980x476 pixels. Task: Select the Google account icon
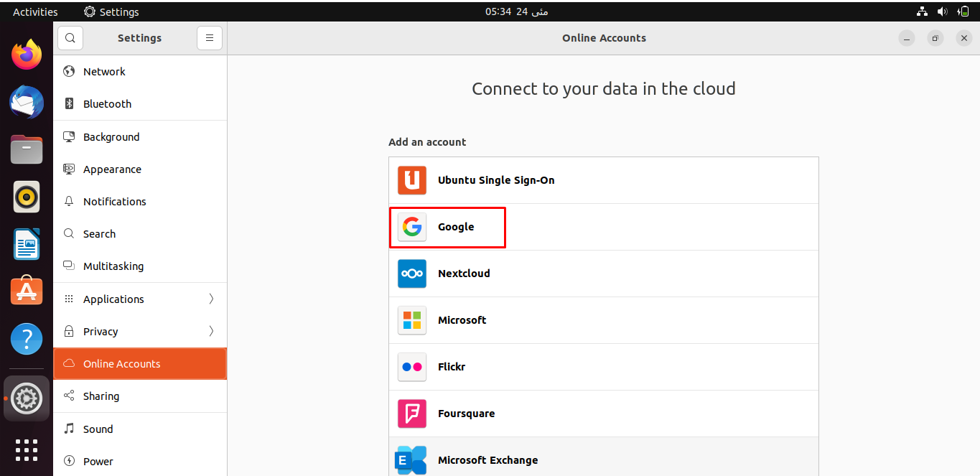coord(412,227)
